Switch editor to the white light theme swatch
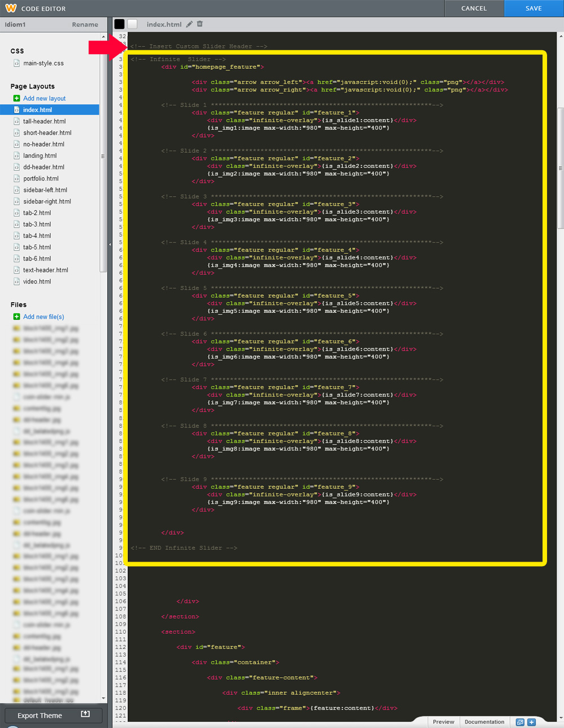 pos(133,24)
